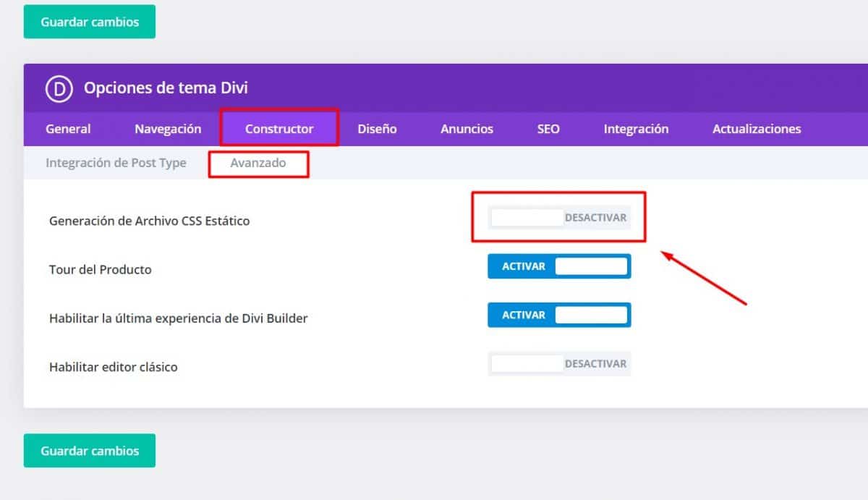Enable the Habilitar editor clásico switch
This screenshot has height=500, width=868.
[x=559, y=363]
